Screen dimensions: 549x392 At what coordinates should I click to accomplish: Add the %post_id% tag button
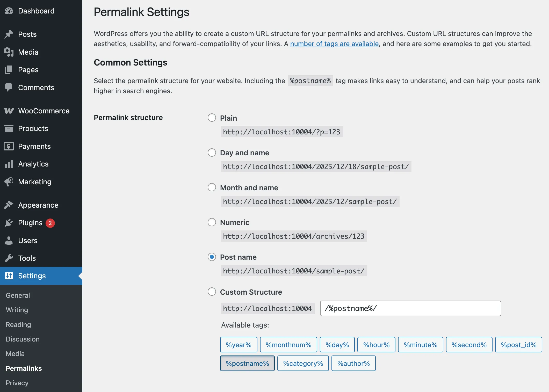[x=518, y=345]
